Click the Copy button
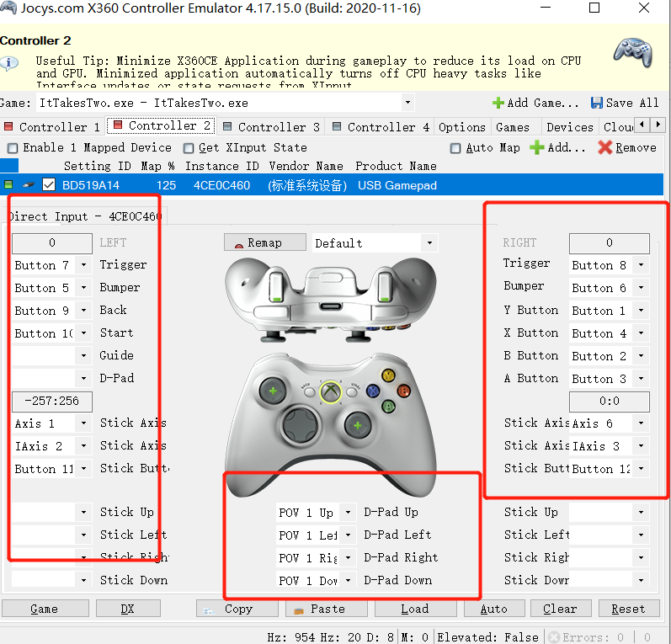Viewport: 671px width, 644px height. 237,609
